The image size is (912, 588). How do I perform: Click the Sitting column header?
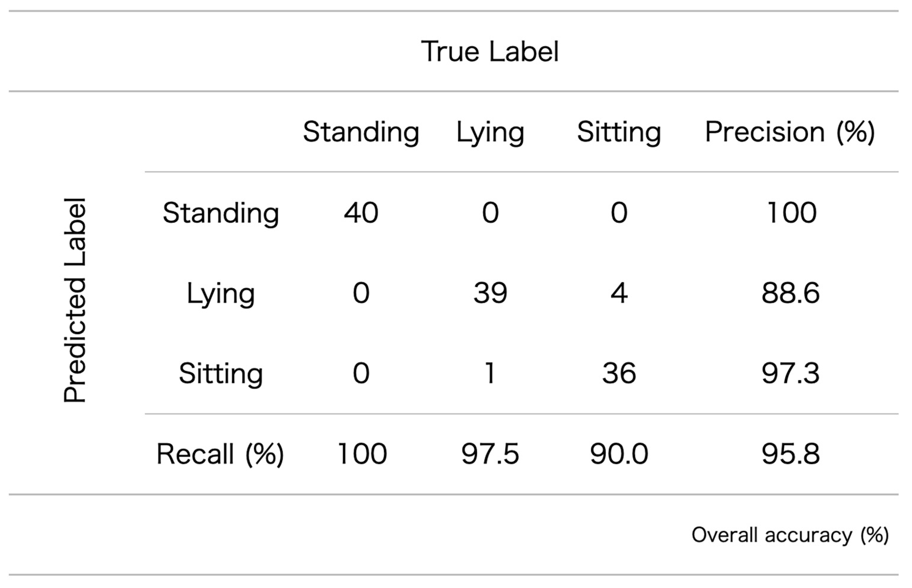click(x=619, y=132)
